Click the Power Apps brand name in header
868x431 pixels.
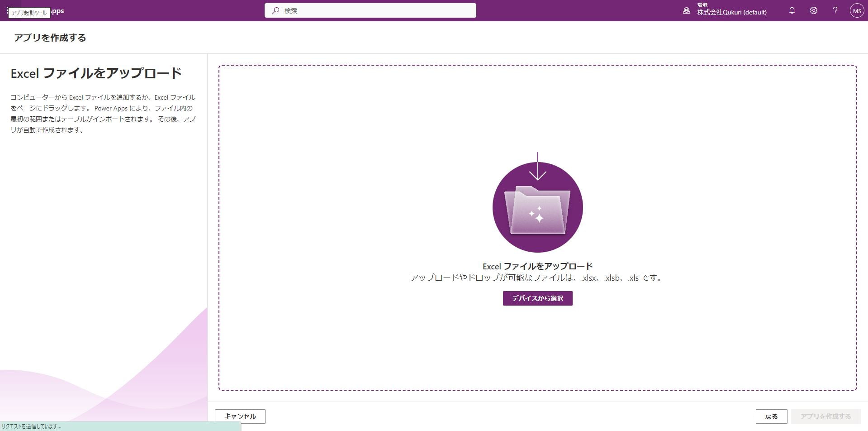pyautogui.click(x=57, y=10)
